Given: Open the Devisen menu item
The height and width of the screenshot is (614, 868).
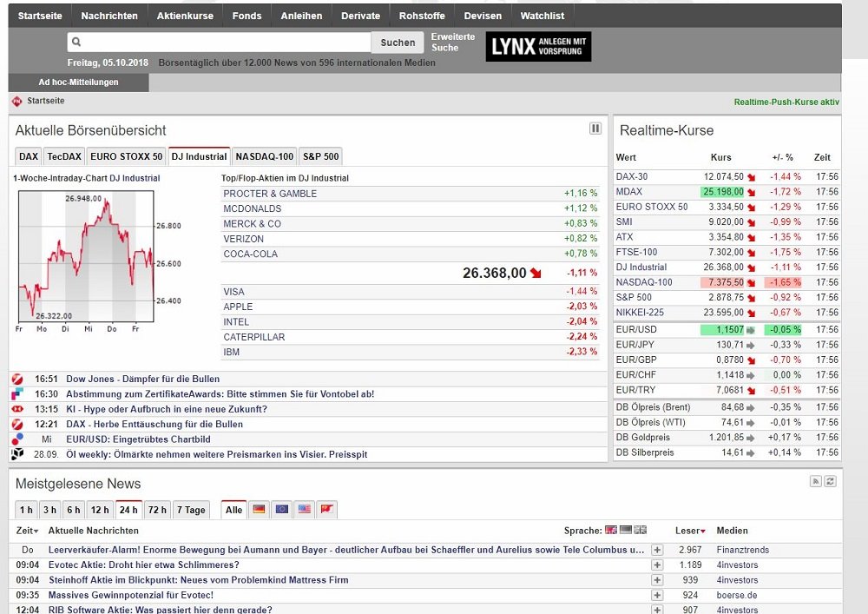Looking at the screenshot, I should (482, 14).
